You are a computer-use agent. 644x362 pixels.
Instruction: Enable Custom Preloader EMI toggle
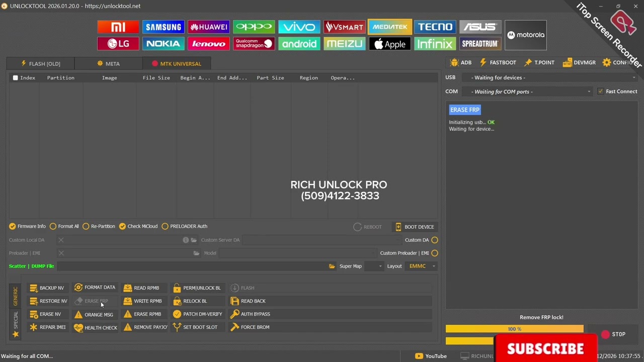pyautogui.click(x=435, y=253)
